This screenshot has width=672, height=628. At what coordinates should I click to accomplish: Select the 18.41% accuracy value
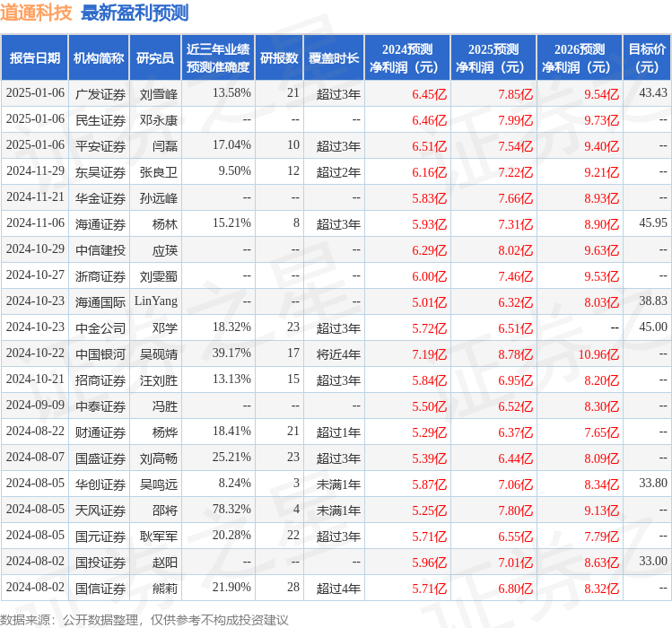coord(231,432)
